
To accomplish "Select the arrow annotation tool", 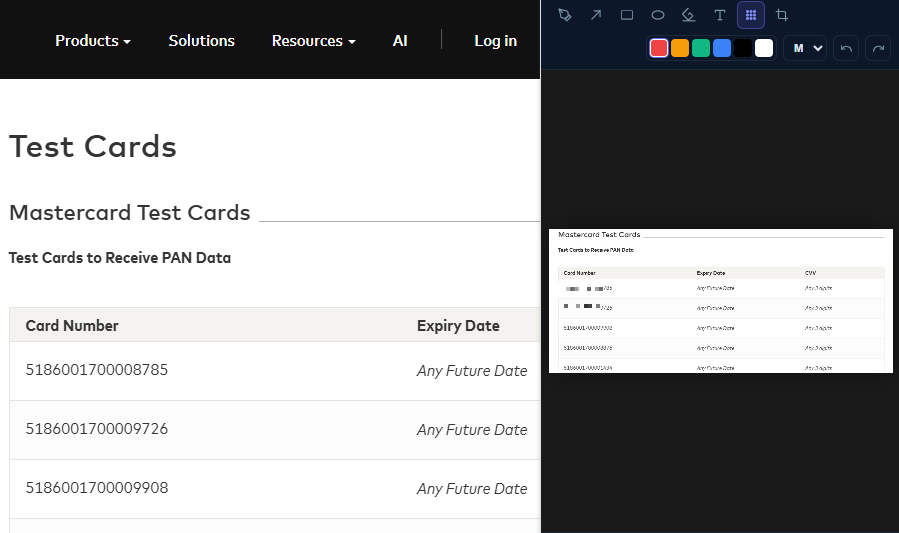I will coord(596,15).
